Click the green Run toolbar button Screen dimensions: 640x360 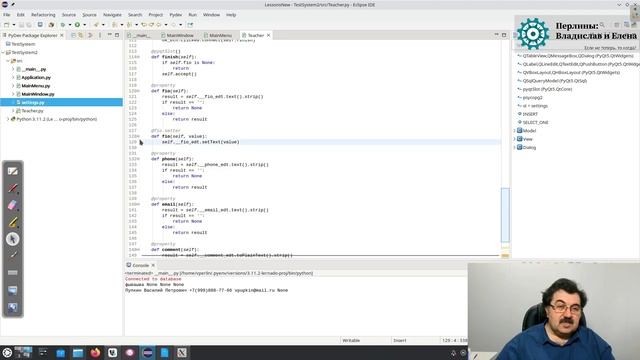point(77,25)
